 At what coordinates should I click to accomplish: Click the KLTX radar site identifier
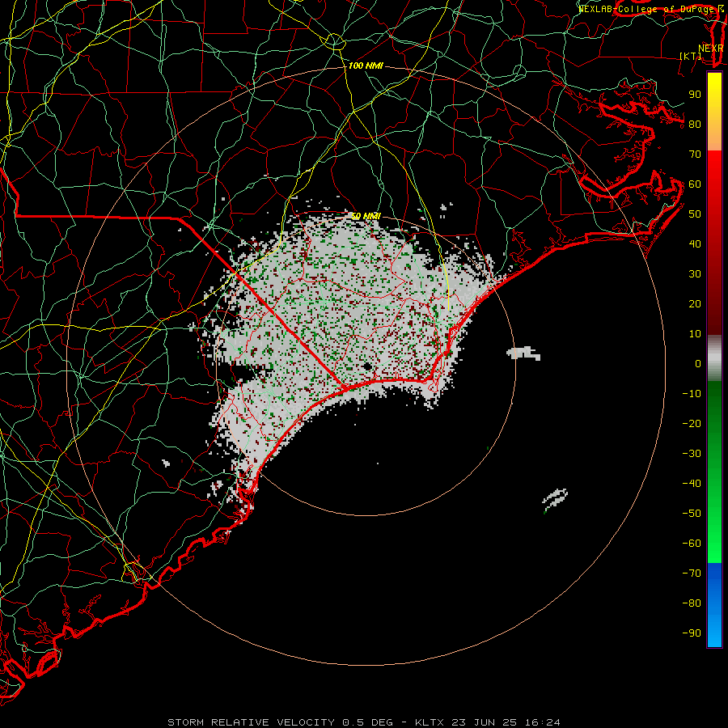430,722
